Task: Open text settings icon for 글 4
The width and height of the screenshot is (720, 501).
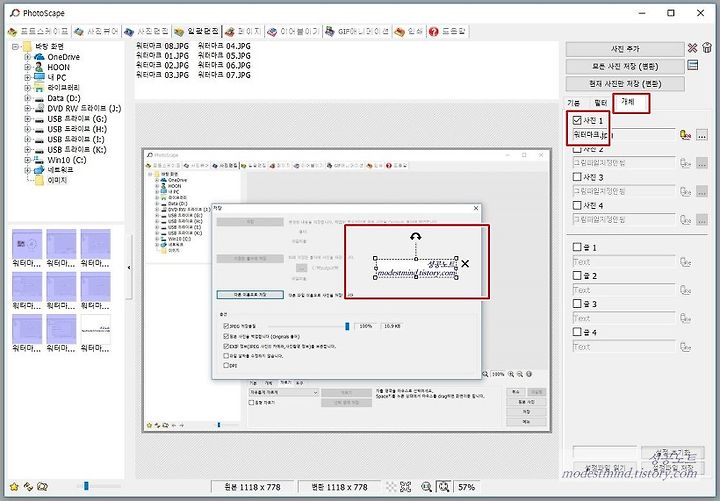Action: pos(685,347)
